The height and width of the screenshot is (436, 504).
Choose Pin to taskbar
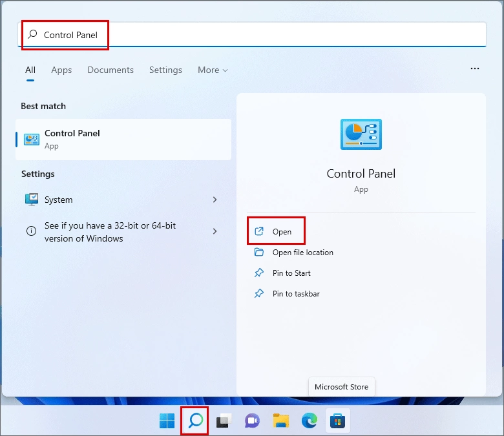pos(296,294)
